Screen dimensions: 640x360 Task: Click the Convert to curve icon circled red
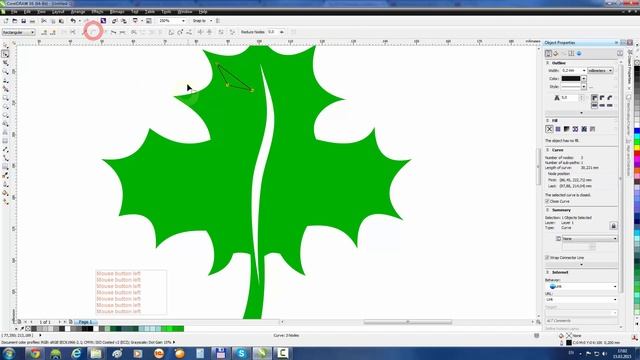pyautogui.click(x=93, y=32)
